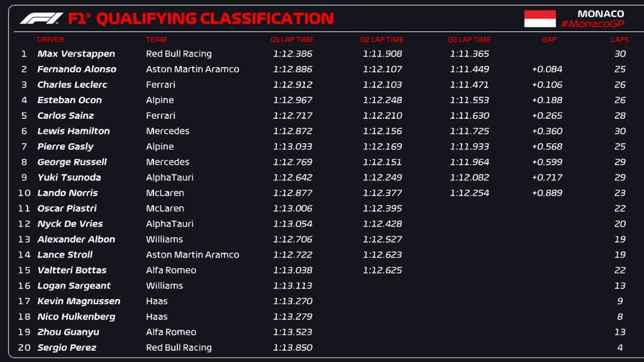
Task: Open Max Verstappen driver name
Action: (x=76, y=54)
